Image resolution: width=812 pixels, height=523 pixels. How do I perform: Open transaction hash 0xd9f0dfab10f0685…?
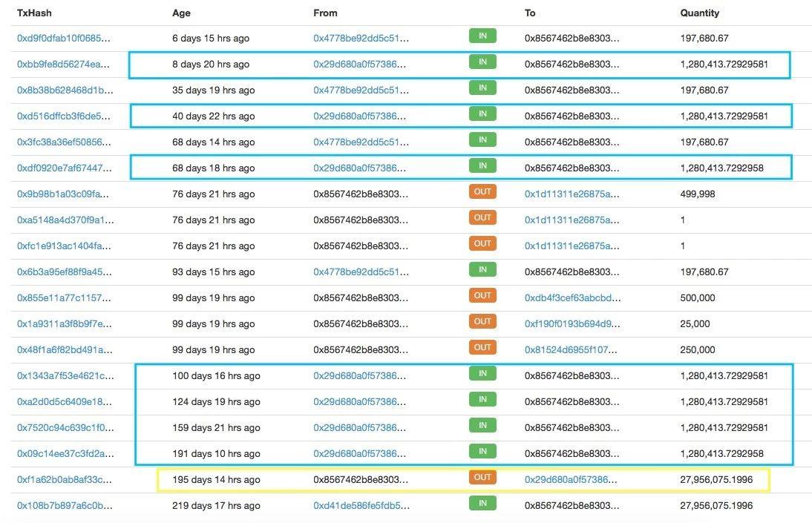(63, 39)
